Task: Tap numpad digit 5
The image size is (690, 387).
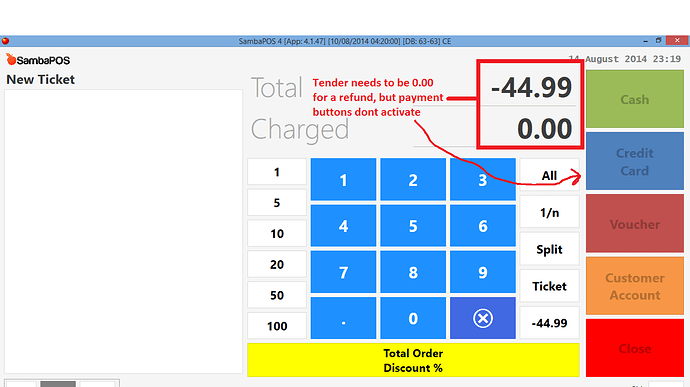Action: click(x=413, y=226)
